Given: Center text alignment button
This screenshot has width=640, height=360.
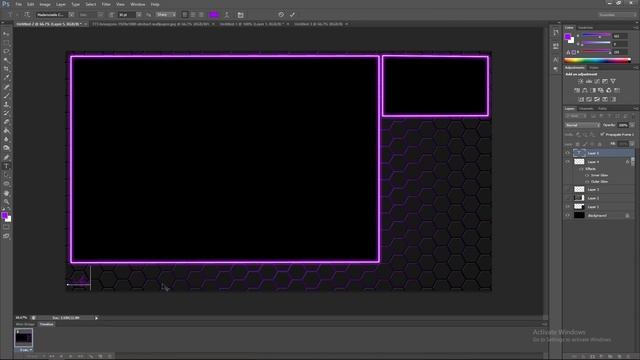Looking at the screenshot, I should click(x=193, y=15).
